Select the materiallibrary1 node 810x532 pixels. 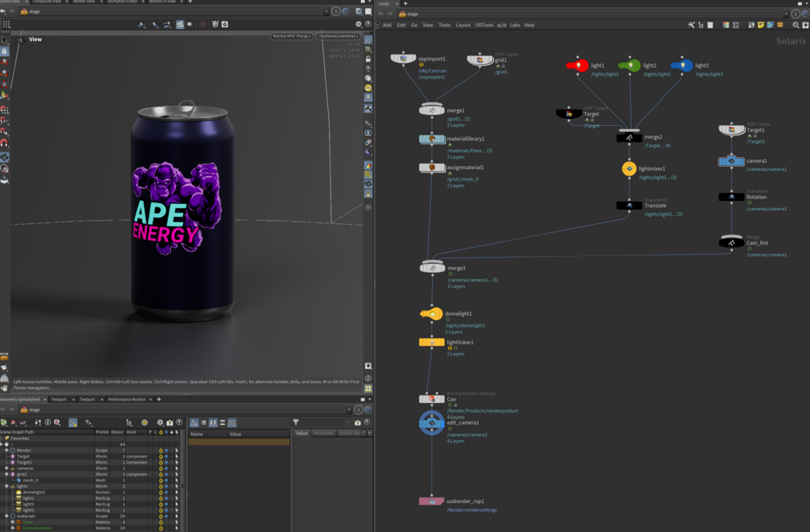(x=432, y=139)
